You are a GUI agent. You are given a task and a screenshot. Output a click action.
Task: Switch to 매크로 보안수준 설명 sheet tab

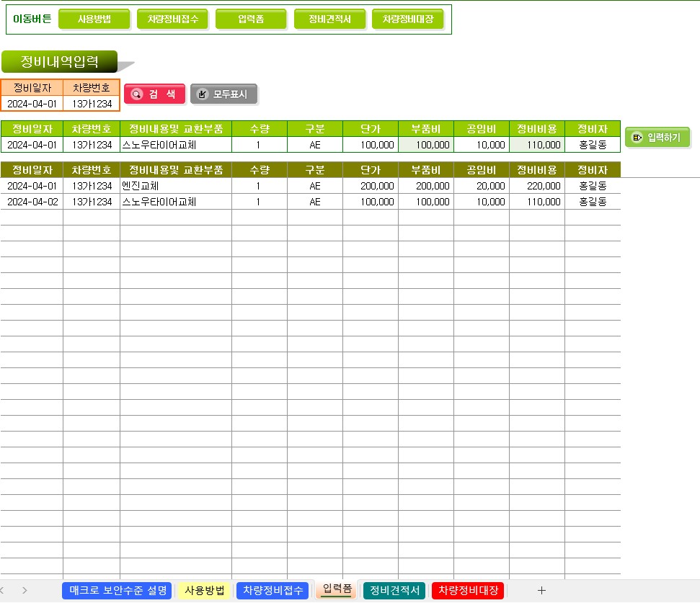(x=117, y=591)
